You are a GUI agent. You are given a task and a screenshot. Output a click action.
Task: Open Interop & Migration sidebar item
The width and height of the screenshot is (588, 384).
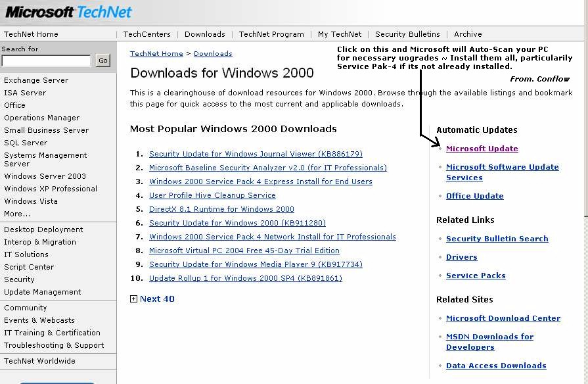(x=40, y=242)
